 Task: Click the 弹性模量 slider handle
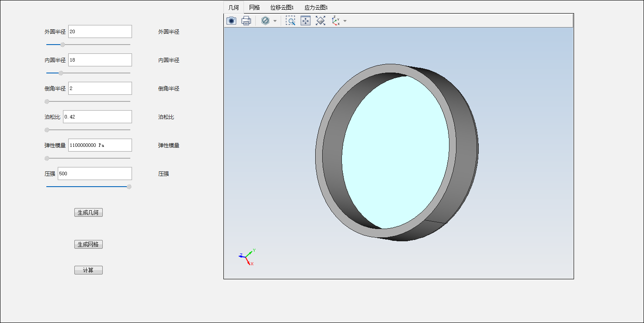(x=47, y=158)
